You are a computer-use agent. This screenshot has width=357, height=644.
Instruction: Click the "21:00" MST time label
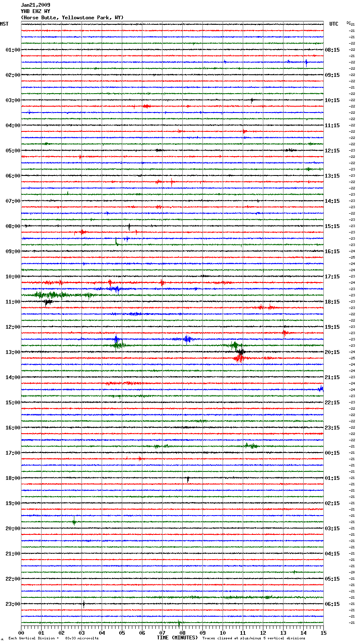[x=13, y=554]
